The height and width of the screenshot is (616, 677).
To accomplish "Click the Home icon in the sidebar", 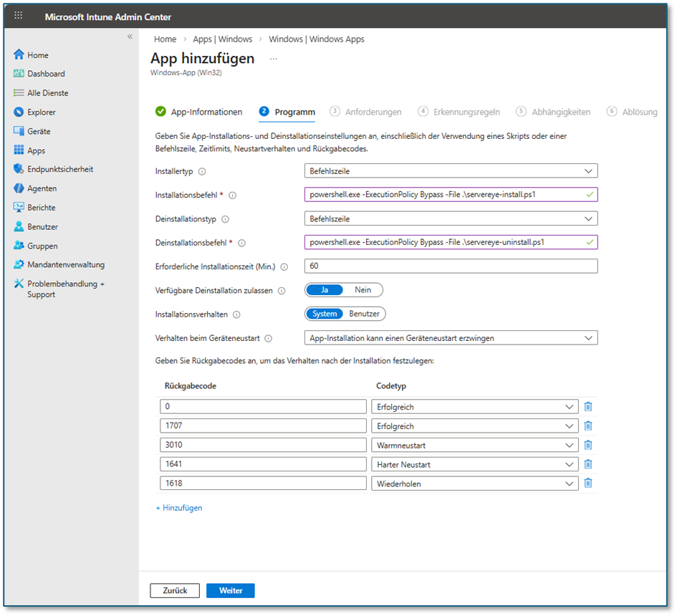I will coord(19,54).
